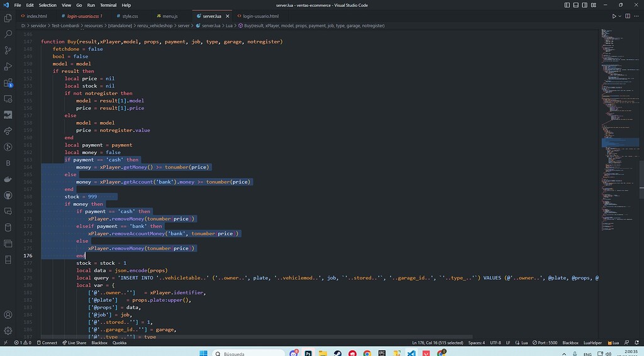This screenshot has width=644, height=356.
Task: Toggle Go Live server on Port 5500
Action: (x=545, y=343)
